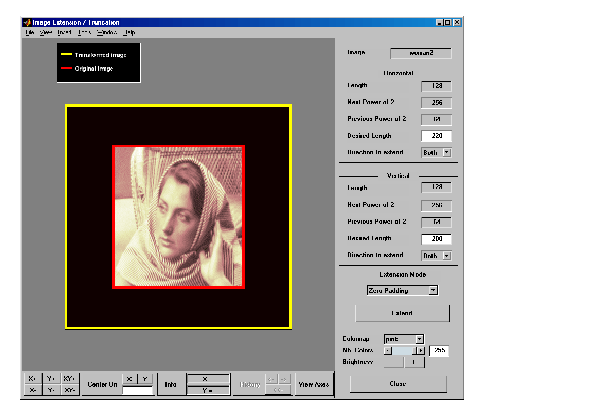Open Horizontal Direction to extend dropdown

[x=436, y=152]
